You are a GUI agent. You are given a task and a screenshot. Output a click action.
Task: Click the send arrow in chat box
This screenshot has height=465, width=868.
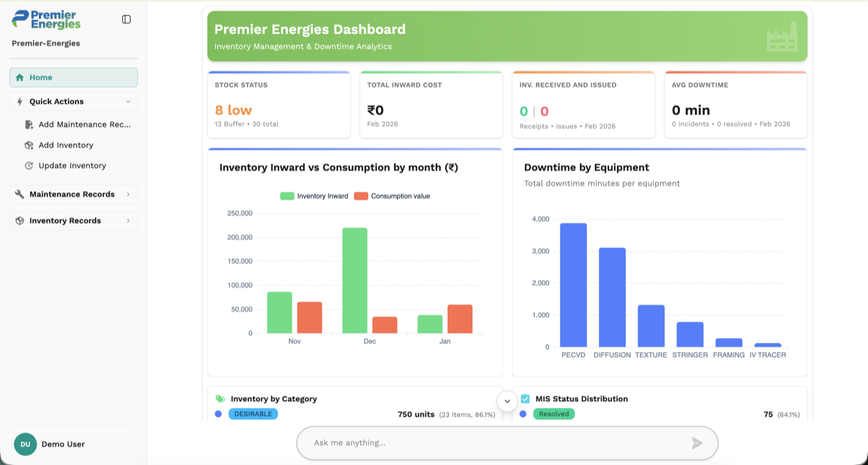point(697,443)
